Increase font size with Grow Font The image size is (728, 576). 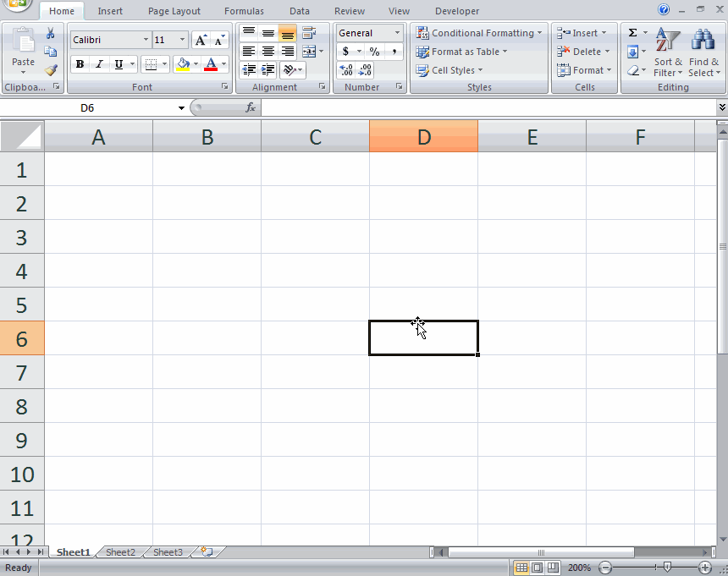tap(201, 40)
